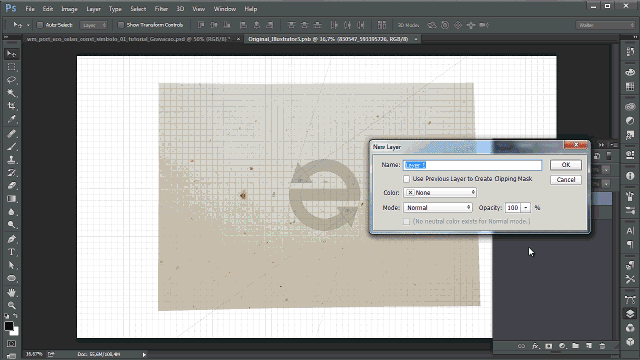
Task: Open the Auto-Select Layer dropdown
Action: point(94,25)
